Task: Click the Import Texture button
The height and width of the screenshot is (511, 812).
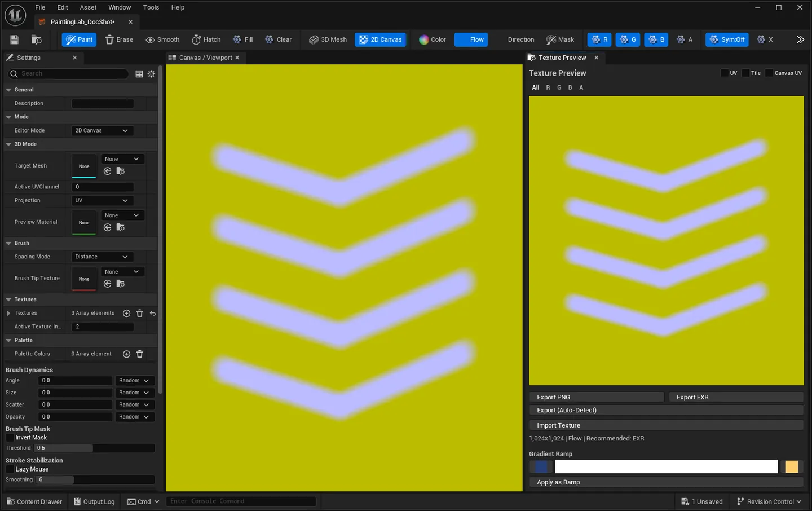Action: tap(667, 425)
